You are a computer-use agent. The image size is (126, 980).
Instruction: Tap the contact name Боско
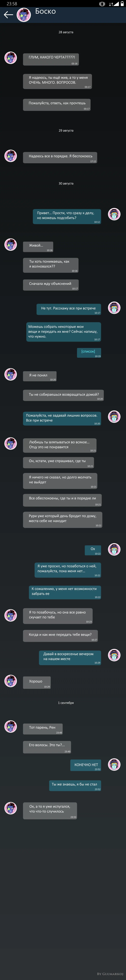point(45,11)
